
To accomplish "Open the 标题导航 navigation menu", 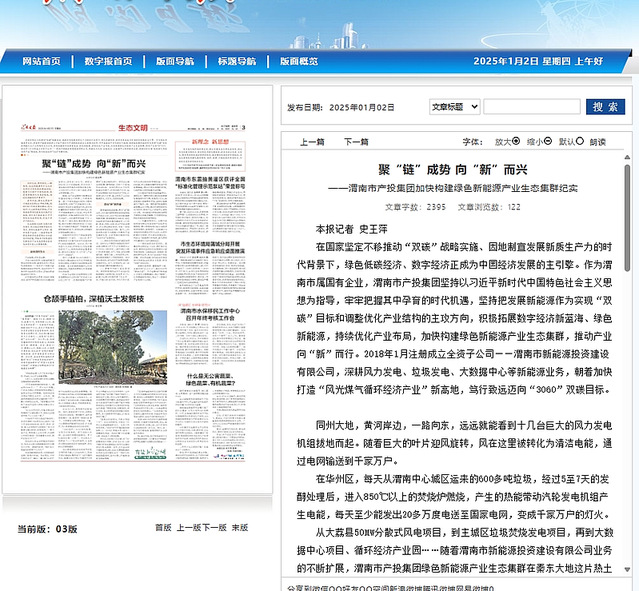I will (x=237, y=61).
